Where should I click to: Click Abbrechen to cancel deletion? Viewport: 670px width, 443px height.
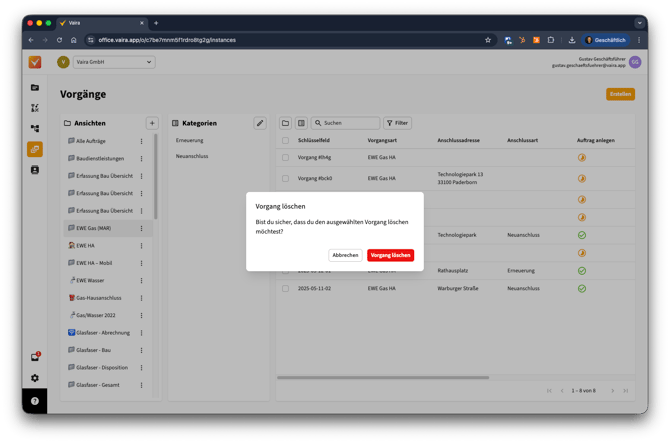tap(345, 255)
